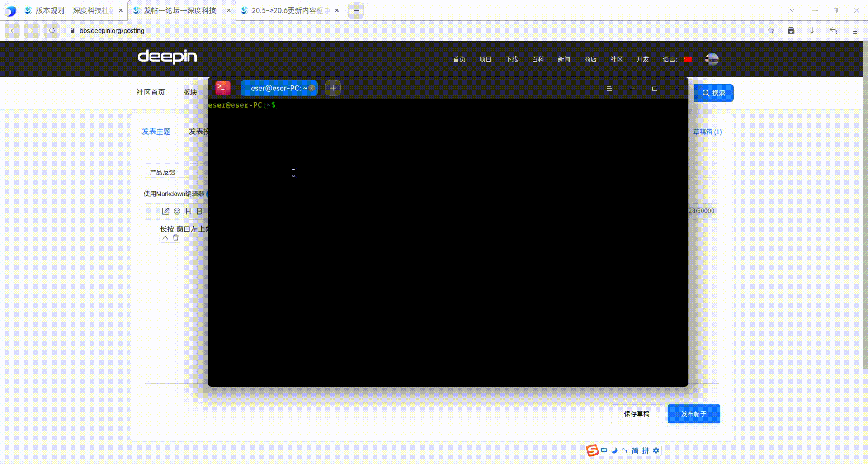This screenshot has width=868, height=464.
Task: Insert an emoji using the editor smiley icon
Action: [177, 211]
